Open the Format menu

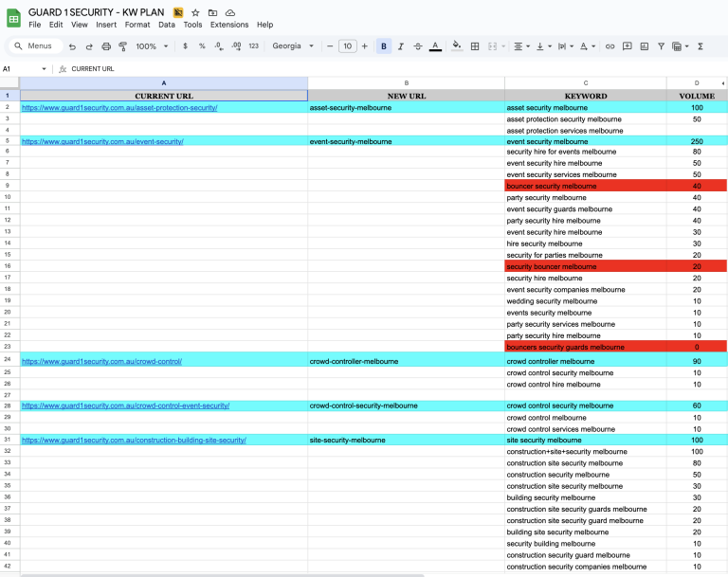(136, 25)
